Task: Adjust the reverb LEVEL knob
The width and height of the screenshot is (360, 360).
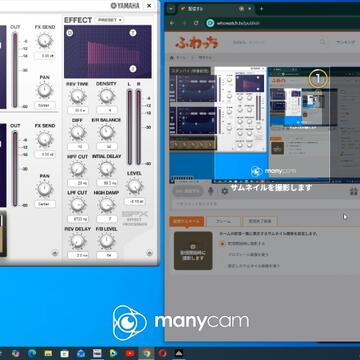Action: pos(134,186)
